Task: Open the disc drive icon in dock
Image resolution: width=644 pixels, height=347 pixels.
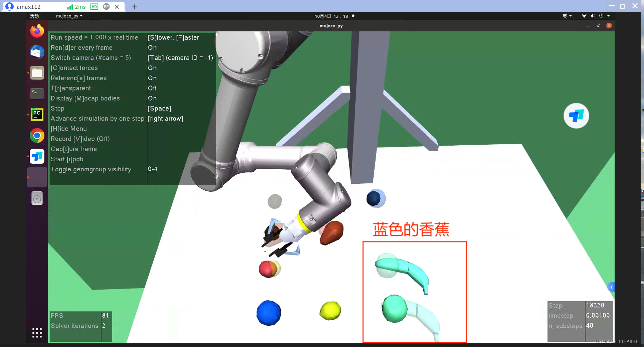Action: pos(37,198)
